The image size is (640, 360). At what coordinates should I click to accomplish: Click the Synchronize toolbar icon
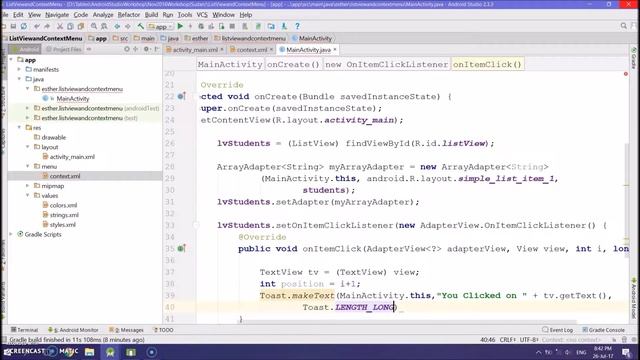(24, 26)
